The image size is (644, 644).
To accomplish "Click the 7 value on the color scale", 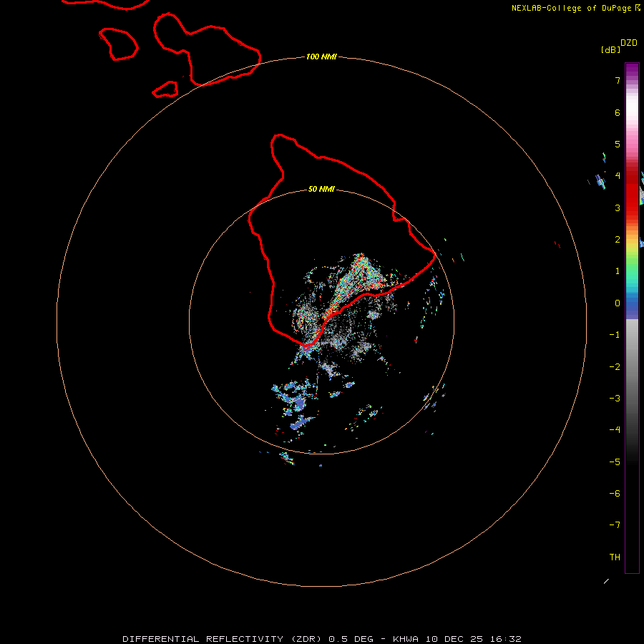I will pyautogui.click(x=618, y=80).
